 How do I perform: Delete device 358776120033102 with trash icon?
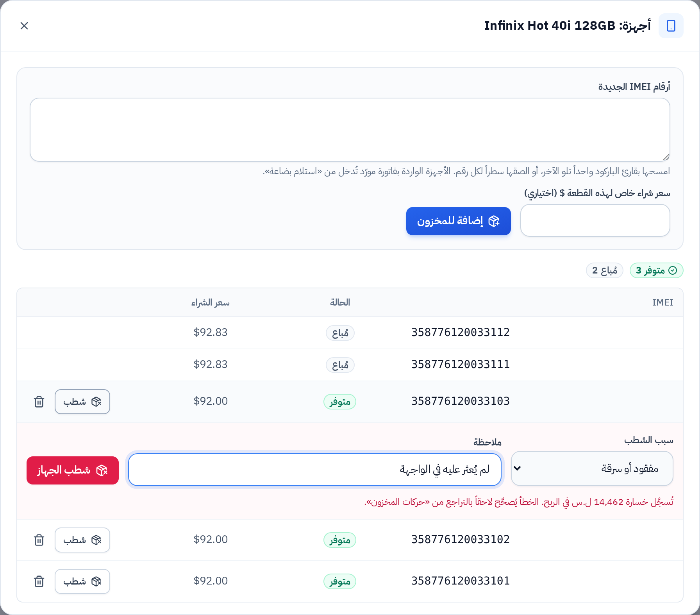coord(39,540)
